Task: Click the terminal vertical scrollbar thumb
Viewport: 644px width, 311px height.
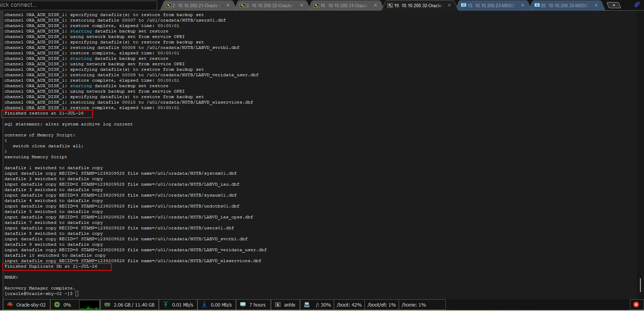Action: pyautogui.click(x=640, y=285)
